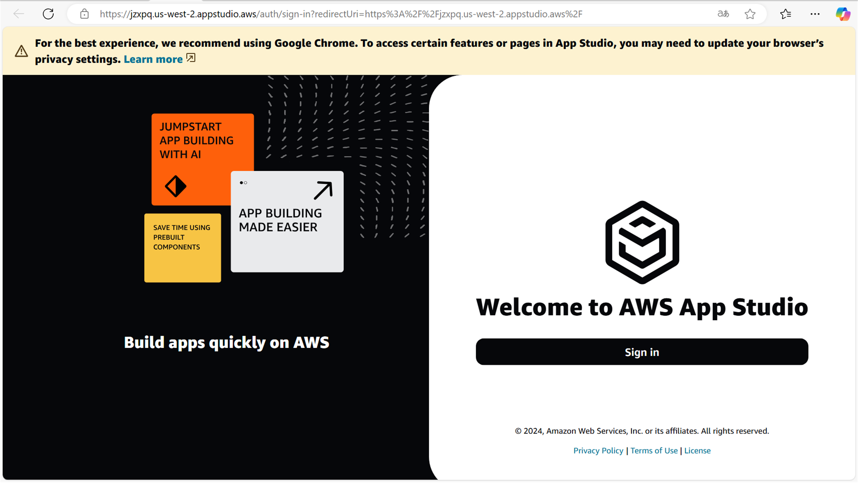
Task: Open the Copilot sidebar icon
Action: click(843, 14)
